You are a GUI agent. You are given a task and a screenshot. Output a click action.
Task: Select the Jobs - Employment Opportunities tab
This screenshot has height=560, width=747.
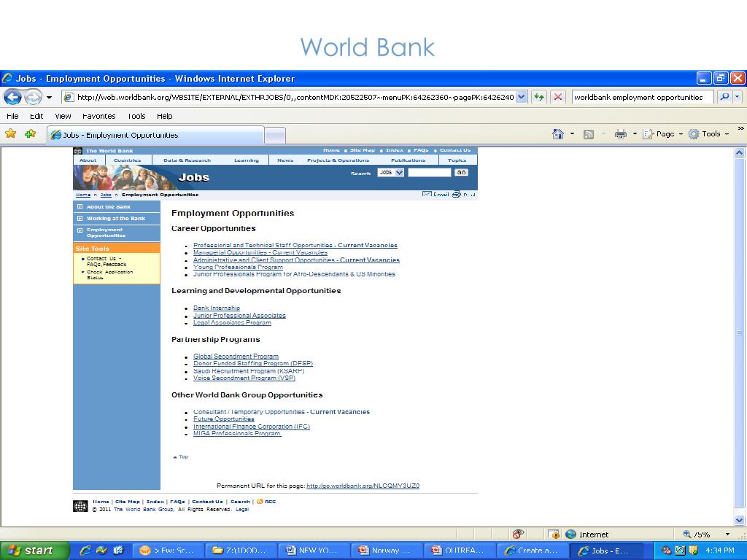pos(155,135)
